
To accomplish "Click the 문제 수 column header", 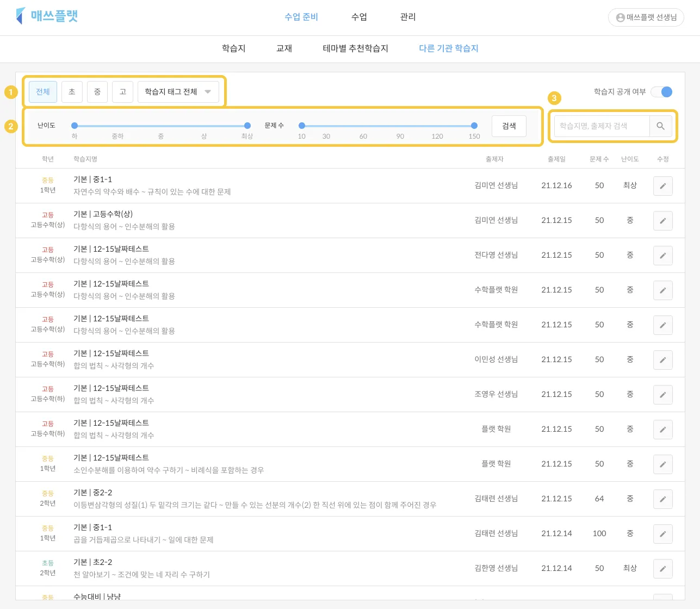I will [x=599, y=159].
